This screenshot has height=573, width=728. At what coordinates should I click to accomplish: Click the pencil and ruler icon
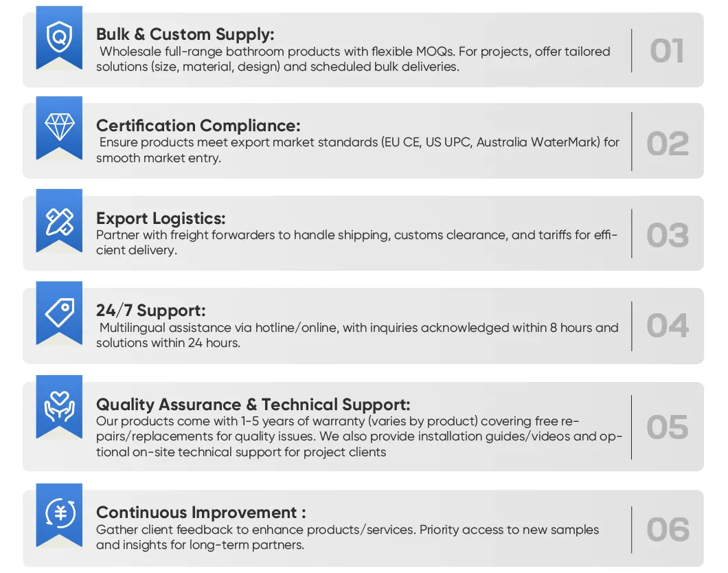(59, 220)
